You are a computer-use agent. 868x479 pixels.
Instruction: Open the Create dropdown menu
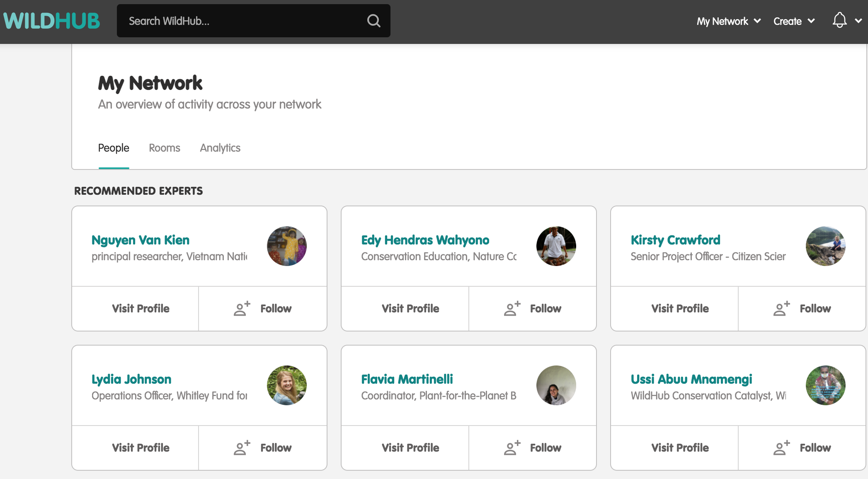click(x=794, y=21)
